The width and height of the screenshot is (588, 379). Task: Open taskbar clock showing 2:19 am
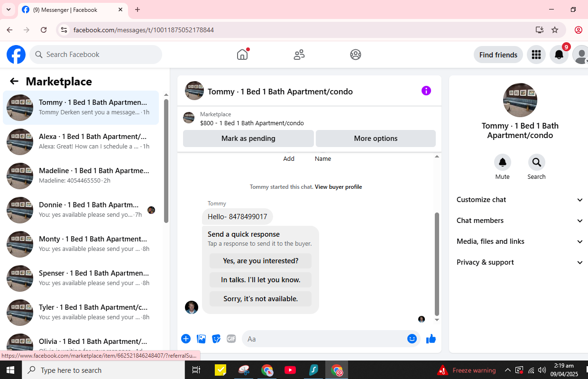coord(564,370)
